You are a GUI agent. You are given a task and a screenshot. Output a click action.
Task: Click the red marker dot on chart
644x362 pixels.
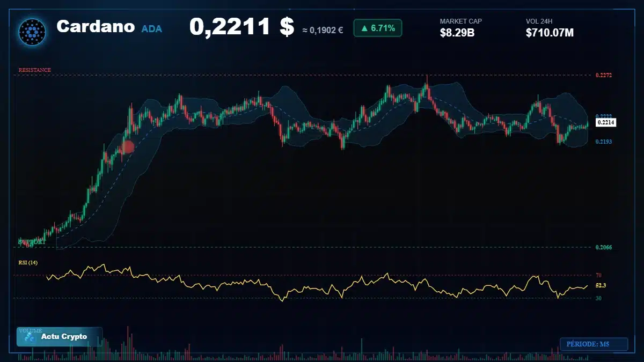pos(128,147)
